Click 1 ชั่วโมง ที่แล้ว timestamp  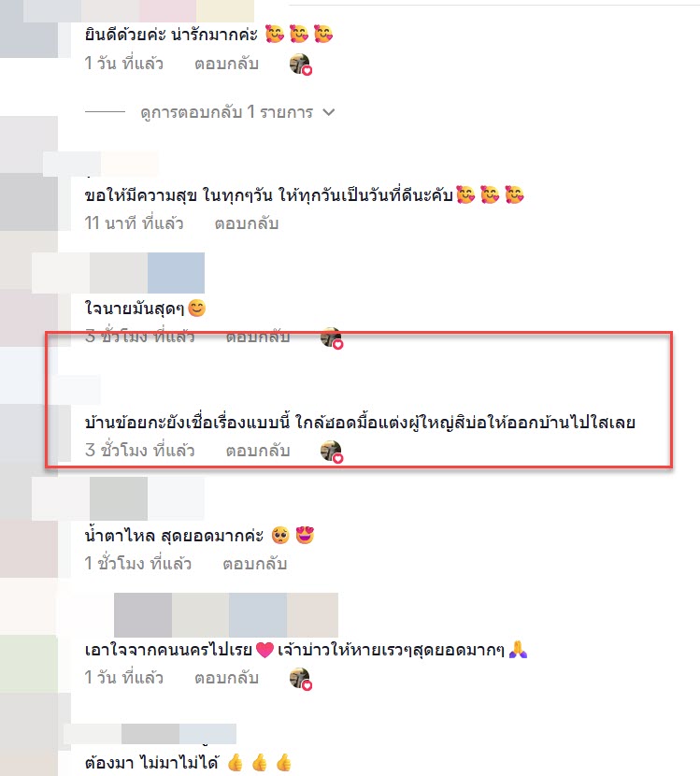click(138, 563)
